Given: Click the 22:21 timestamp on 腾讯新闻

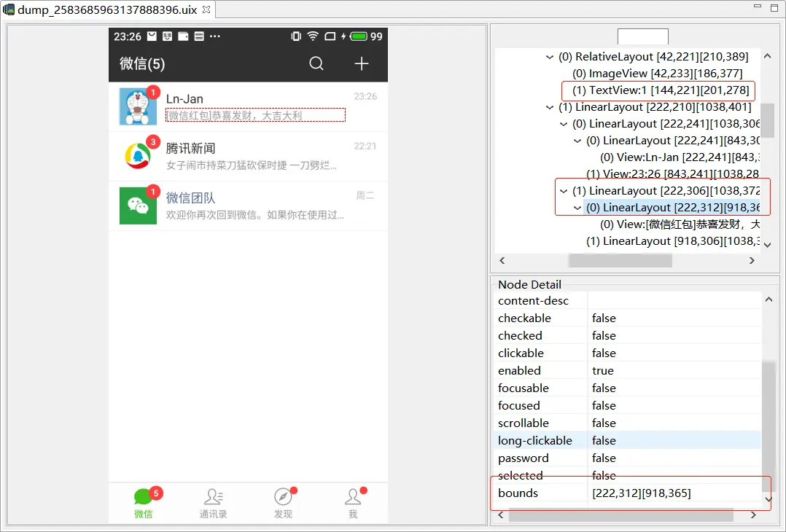Looking at the screenshot, I should (x=365, y=146).
